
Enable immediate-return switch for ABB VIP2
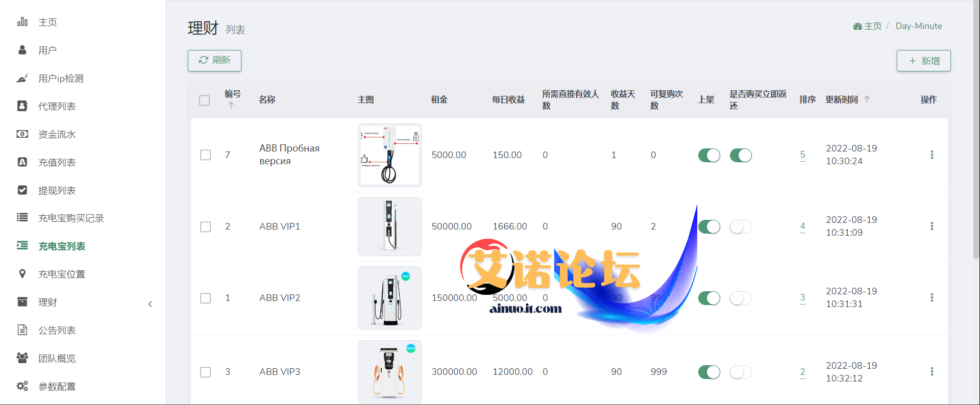(x=741, y=298)
